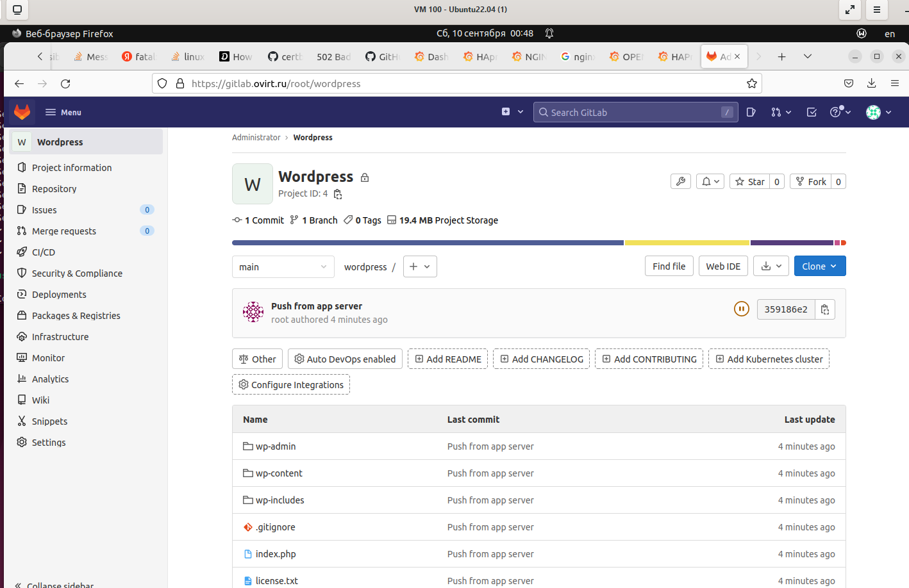
Task: Fork the Wordpress project
Action: click(x=810, y=182)
